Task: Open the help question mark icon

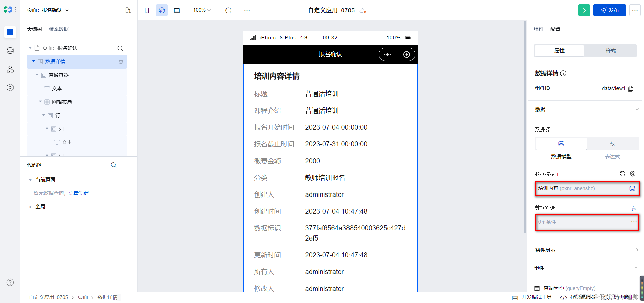Action: (x=10, y=283)
